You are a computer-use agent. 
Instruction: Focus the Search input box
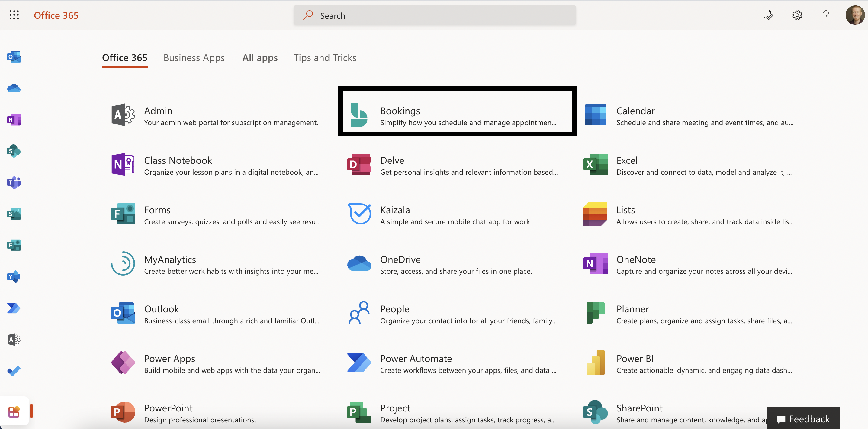435,15
